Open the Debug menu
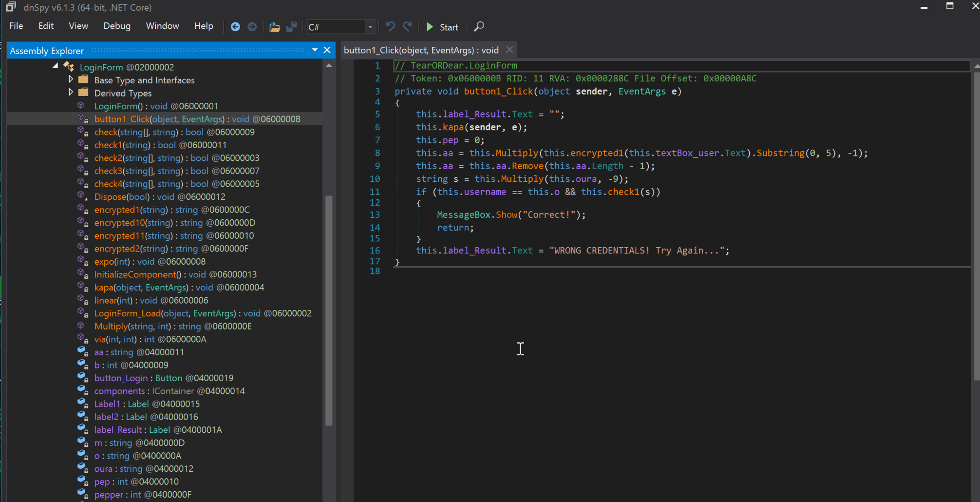 117,26
